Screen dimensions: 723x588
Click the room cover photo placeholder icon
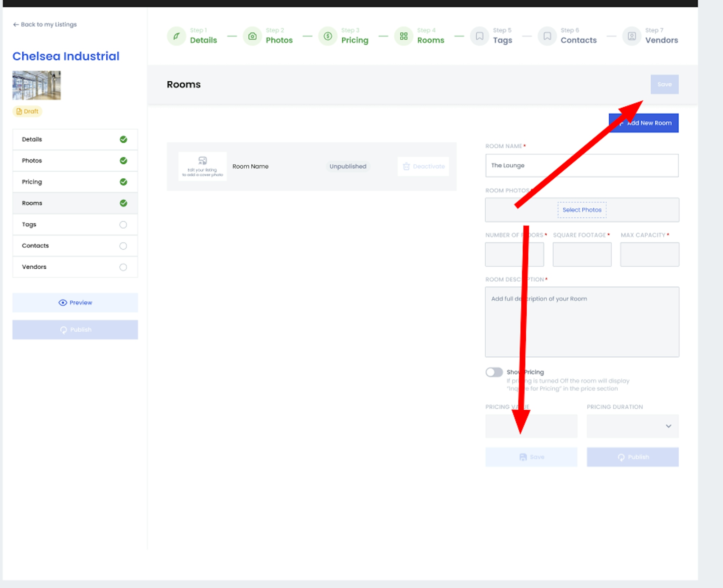pyautogui.click(x=203, y=161)
